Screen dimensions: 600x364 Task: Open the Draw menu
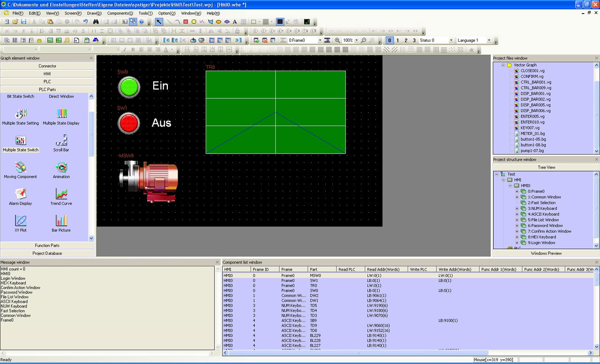click(94, 13)
